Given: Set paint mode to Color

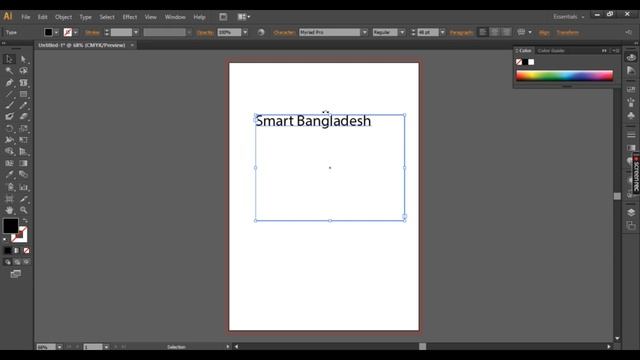Looking at the screenshot, I should (x=8, y=251).
